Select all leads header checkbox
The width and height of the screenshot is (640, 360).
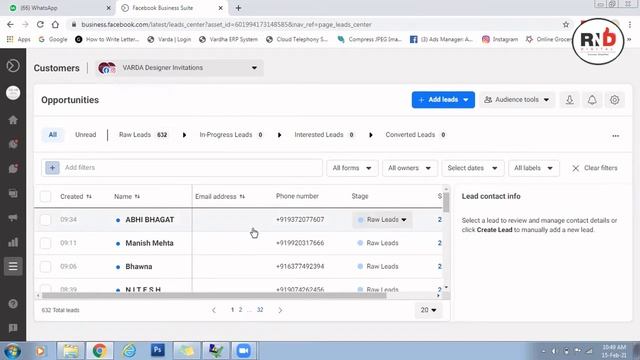click(x=45, y=197)
